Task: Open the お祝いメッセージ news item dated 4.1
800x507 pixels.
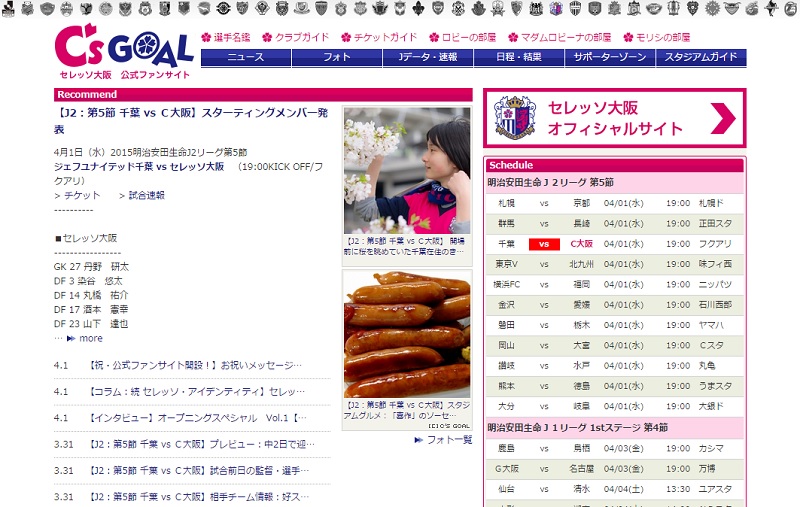Action: point(195,365)
